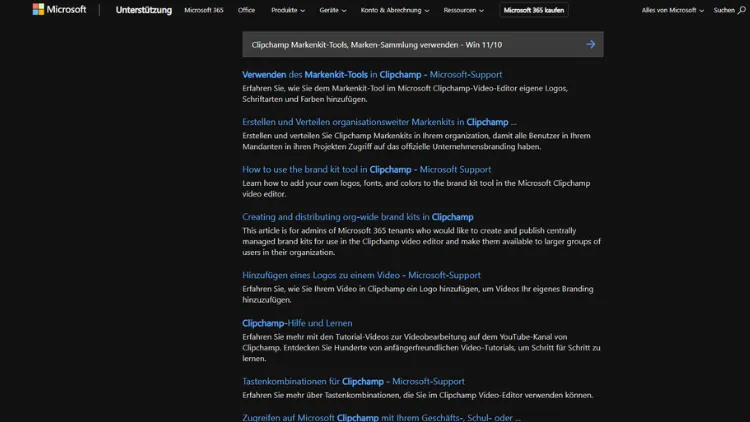
Task: Open 'Erstellen und Verteilen organisationsweiter Markenkits' result
Action: click(x=379, y=122)
